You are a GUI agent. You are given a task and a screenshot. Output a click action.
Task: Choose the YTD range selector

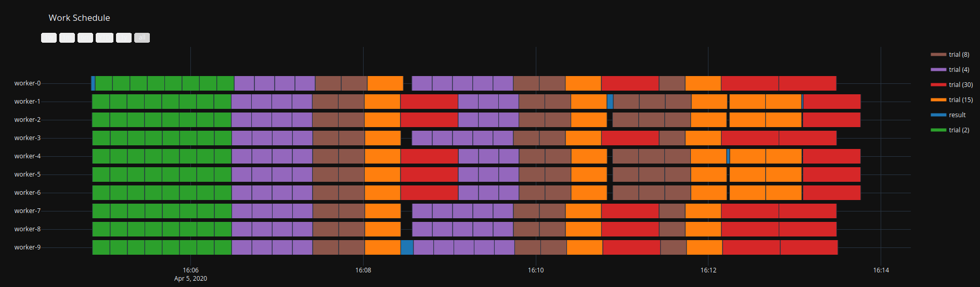click(105, 38)
